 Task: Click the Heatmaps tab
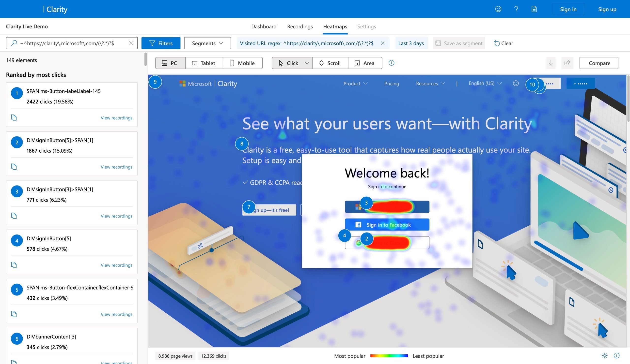coord(335,26)
